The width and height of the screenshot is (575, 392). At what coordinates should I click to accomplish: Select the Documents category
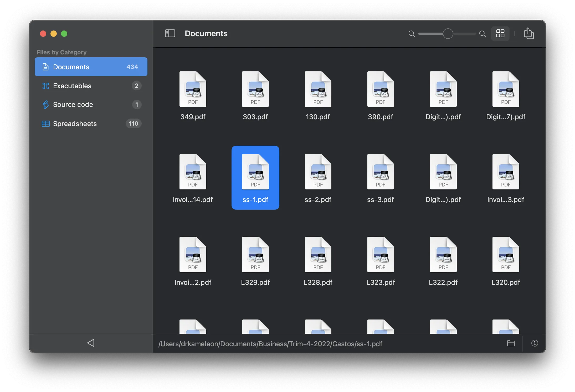91,67
